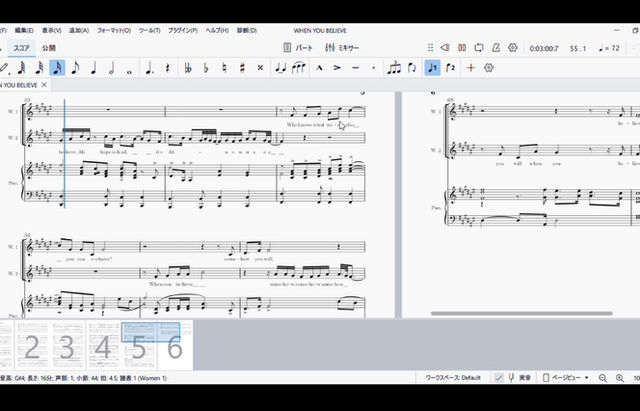640x411 pixels.
Task: Click the pencil note input icon
Action: click(x=3, y=68)
